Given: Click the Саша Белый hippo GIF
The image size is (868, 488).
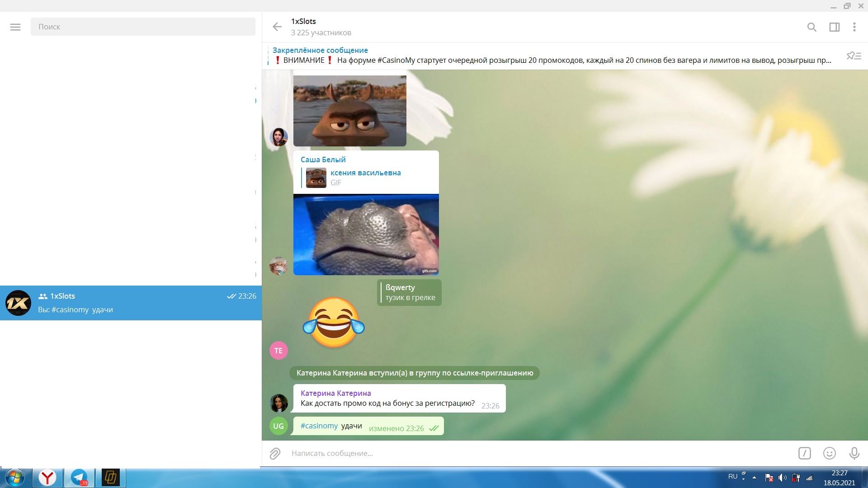Looking at the screenshot, I should click(366, 234).
